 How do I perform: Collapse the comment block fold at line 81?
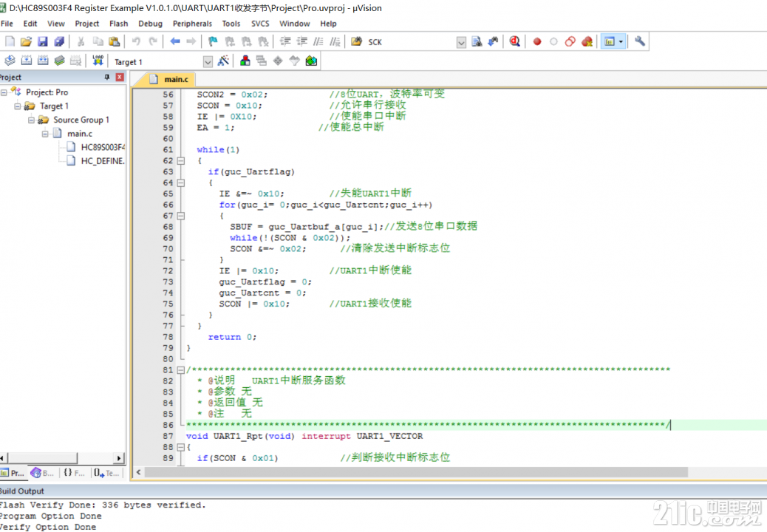[181, 370]
